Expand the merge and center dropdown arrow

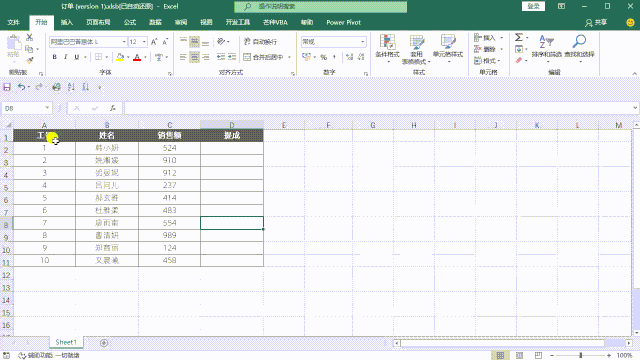coord(289,57)
